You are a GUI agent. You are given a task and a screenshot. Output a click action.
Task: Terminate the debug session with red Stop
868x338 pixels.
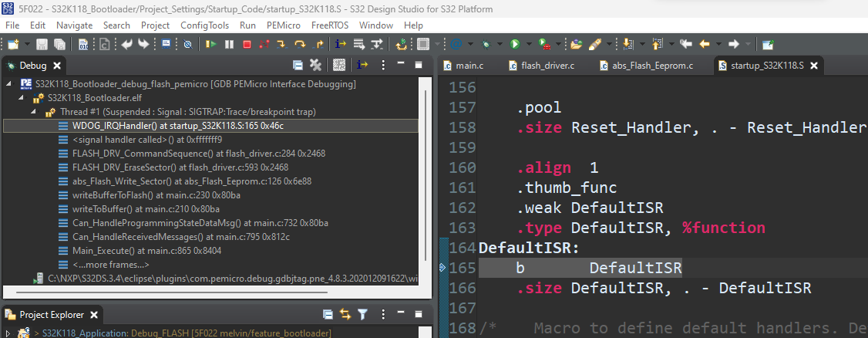coord(247,44)
